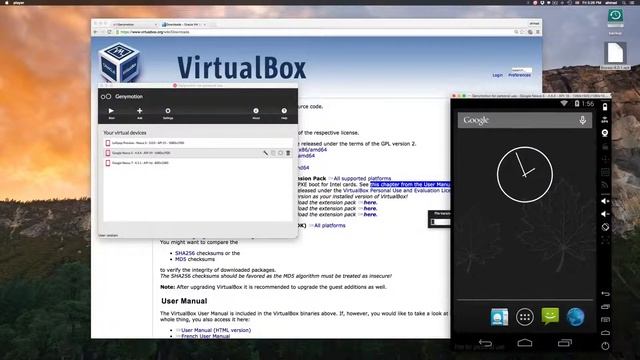Open settings wrench for Google Nexus 5 row

pos(266,153)
